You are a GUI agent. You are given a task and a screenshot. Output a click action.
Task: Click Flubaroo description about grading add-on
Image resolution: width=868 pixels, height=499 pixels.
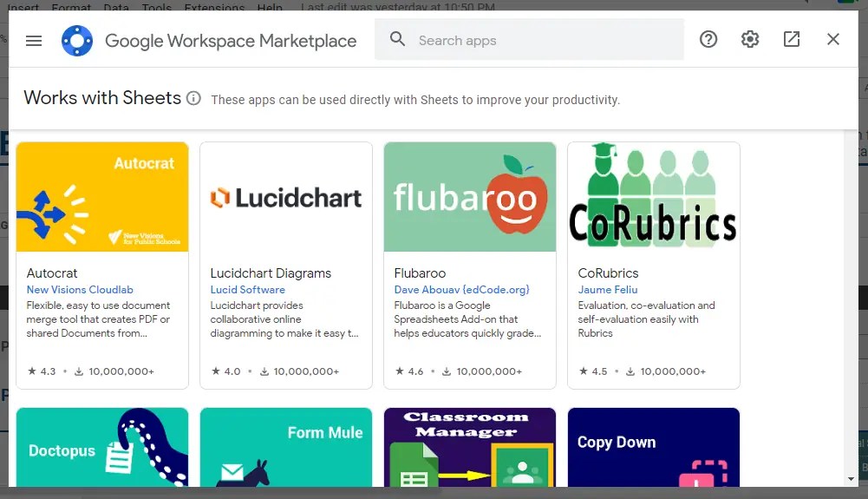click(x=467, y=319)
